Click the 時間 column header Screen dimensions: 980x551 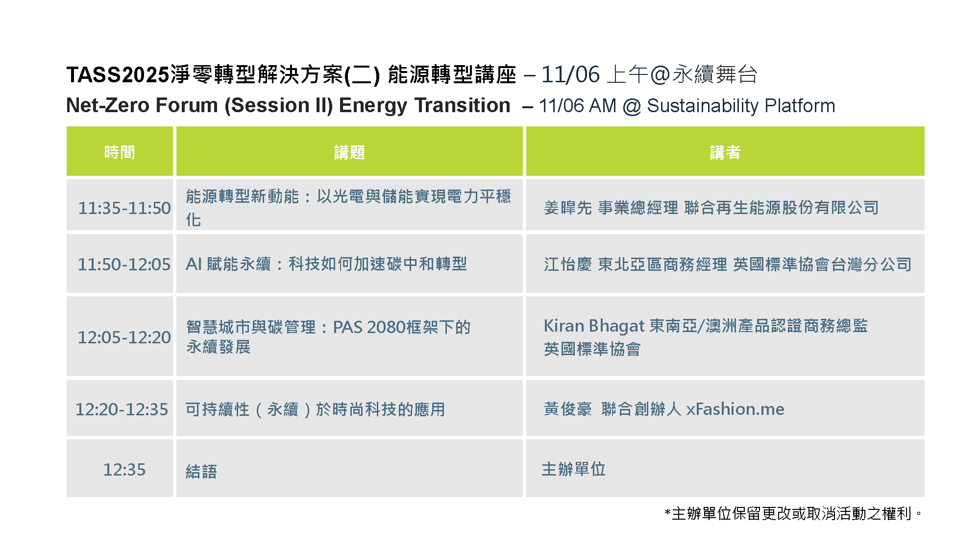point(120,152)
